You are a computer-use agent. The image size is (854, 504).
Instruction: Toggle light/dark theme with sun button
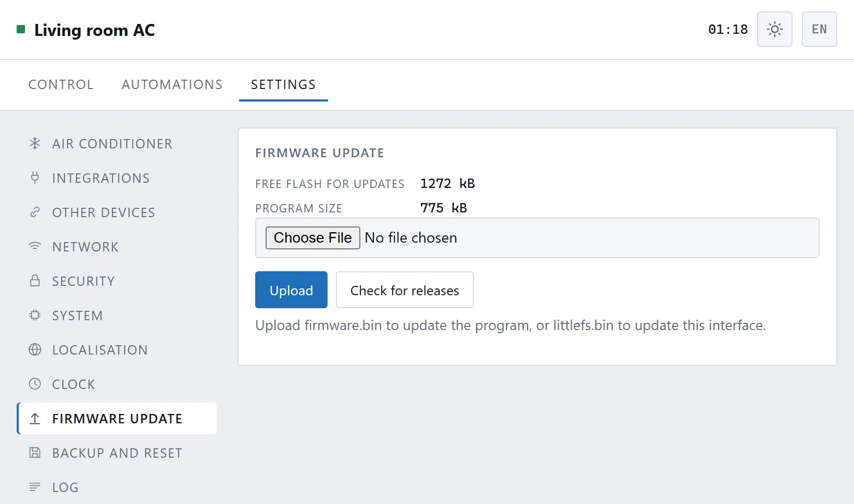(775, 29)
